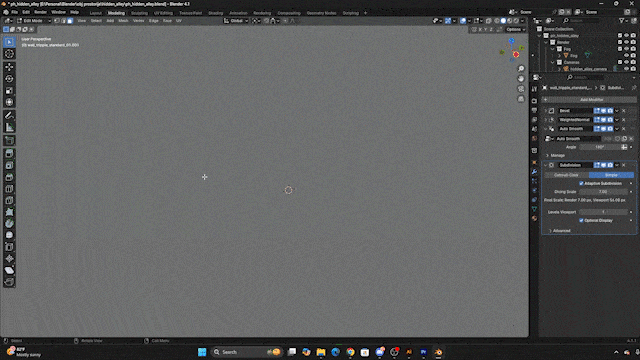This screenshot has width=640, height=360.
Task: Collapse the Subdivision modifier panel
Action: coord(546,165)
